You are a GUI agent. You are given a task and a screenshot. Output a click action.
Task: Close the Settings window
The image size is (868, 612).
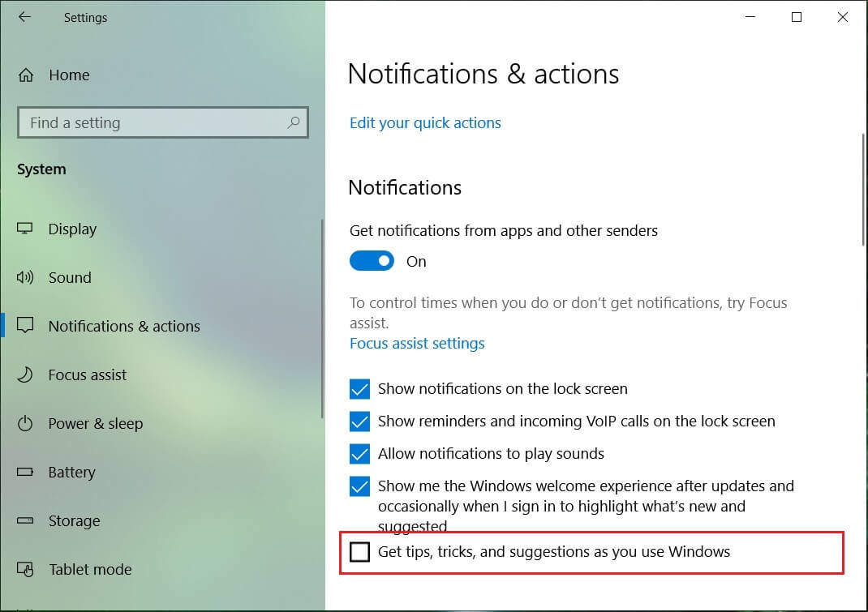843,17
